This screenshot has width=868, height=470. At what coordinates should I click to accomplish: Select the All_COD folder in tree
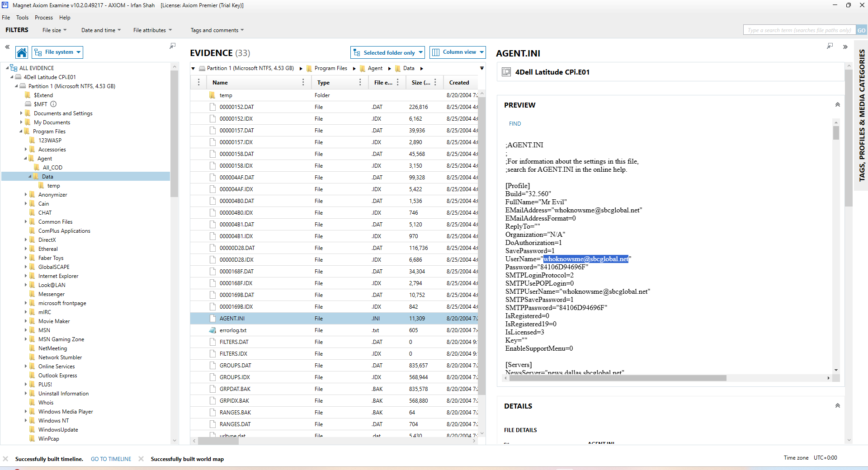(52, 168)
